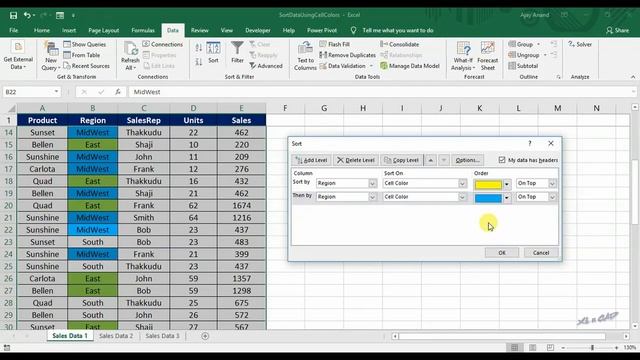Click Copy Level button
Screen dimensions: 640x360
pos(401,160)
